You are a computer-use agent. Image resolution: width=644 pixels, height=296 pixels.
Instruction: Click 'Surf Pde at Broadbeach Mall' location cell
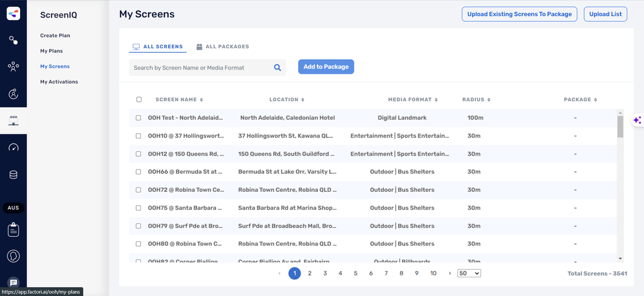click(287, 226)
